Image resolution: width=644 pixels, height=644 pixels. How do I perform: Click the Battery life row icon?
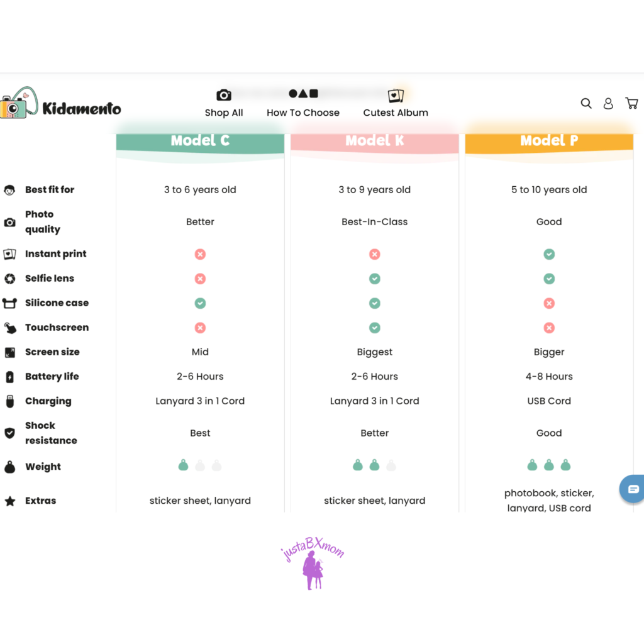point(9,377)
